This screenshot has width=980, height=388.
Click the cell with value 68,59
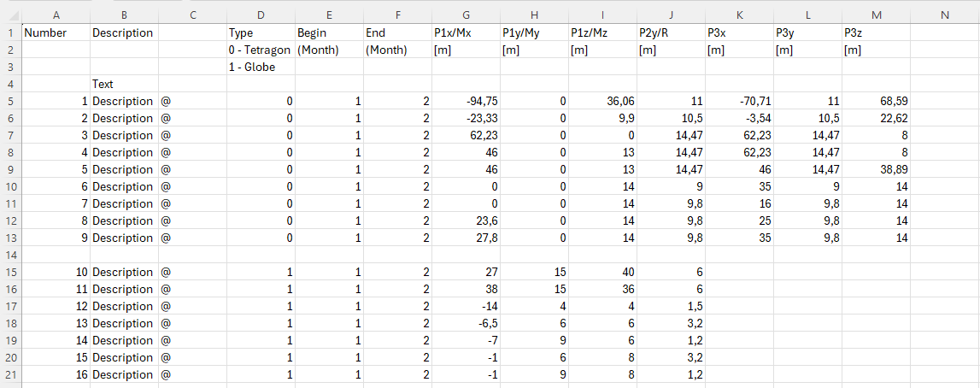coord(876,101)
